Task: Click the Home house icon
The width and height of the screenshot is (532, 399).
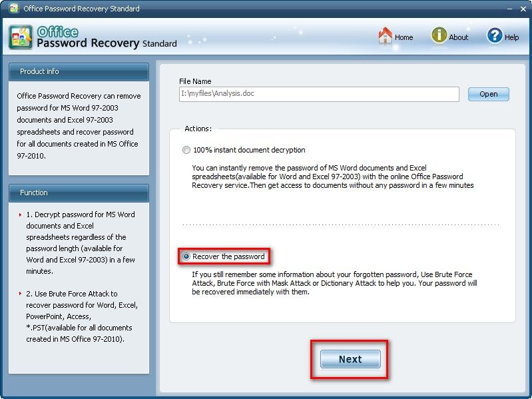Action: (385, 36)
